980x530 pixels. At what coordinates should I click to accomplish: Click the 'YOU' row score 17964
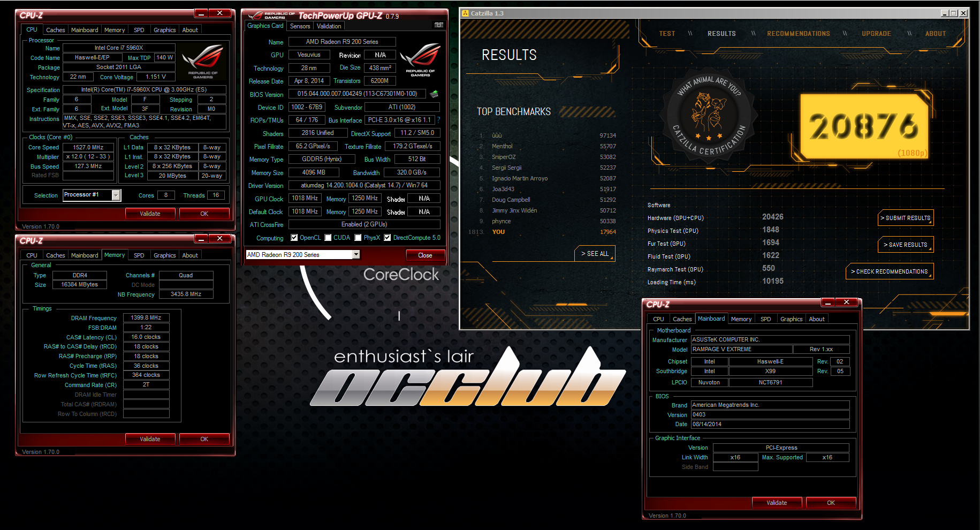tap(607, 232)
